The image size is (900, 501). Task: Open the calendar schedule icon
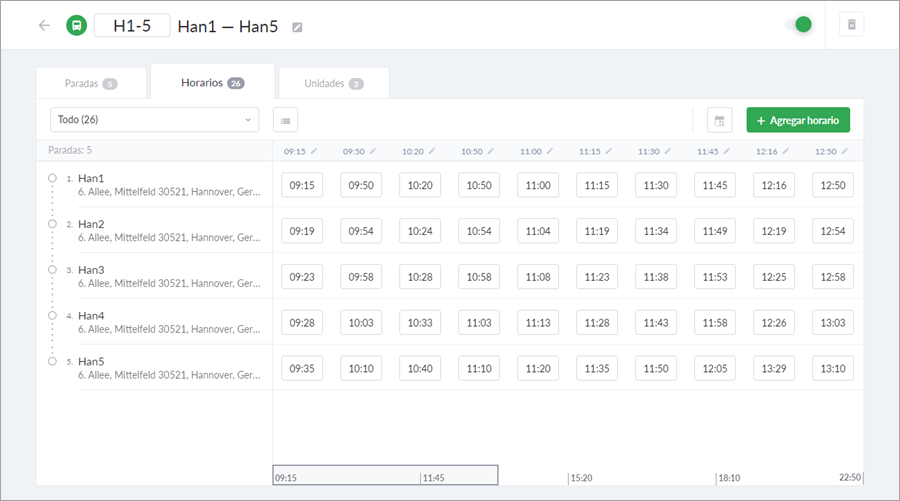718,120
